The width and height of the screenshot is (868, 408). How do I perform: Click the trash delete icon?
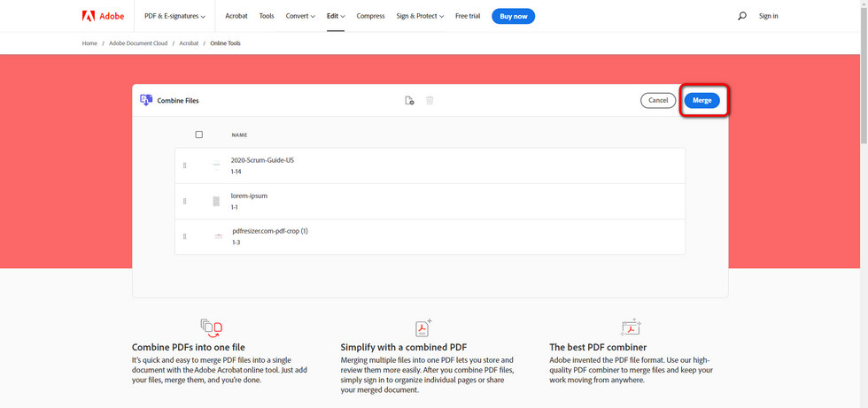430,101
